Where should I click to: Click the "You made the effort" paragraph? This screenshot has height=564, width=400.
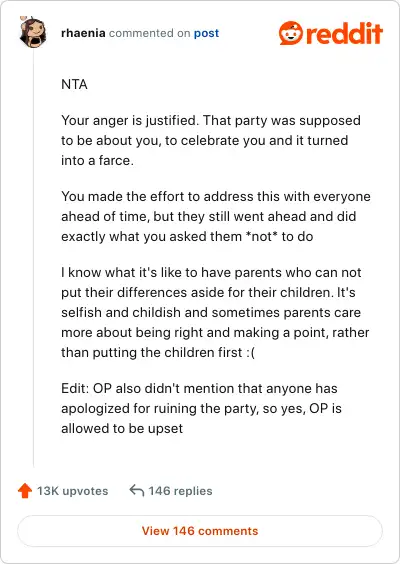click(216, 217)
